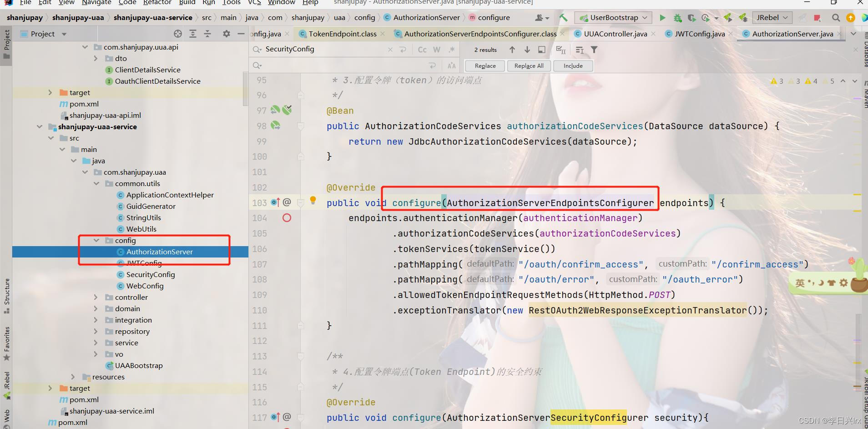Open the Refactor menu

(x=157, y=3)
